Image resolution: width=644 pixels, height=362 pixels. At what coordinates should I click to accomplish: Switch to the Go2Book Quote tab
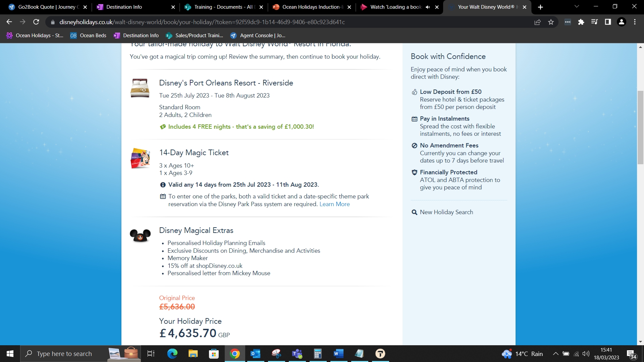coord(47,7)
